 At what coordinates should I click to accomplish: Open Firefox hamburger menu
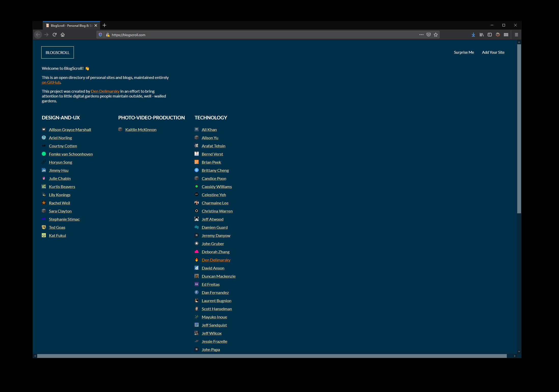[516, 35]
